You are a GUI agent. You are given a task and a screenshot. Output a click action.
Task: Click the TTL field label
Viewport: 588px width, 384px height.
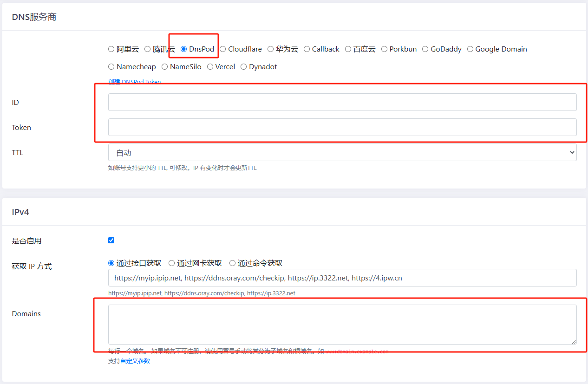tap(18, 153)
